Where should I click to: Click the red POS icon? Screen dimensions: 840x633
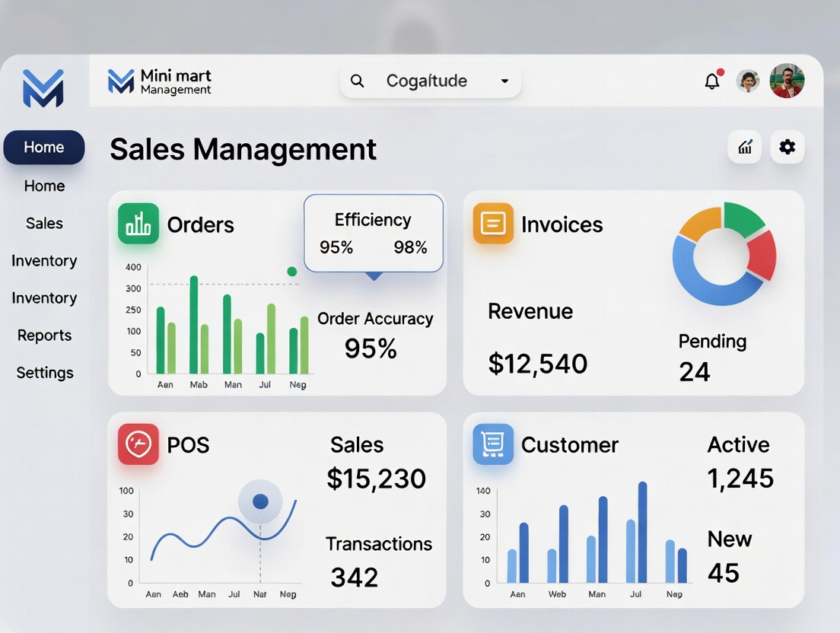[x=138, y=444]
